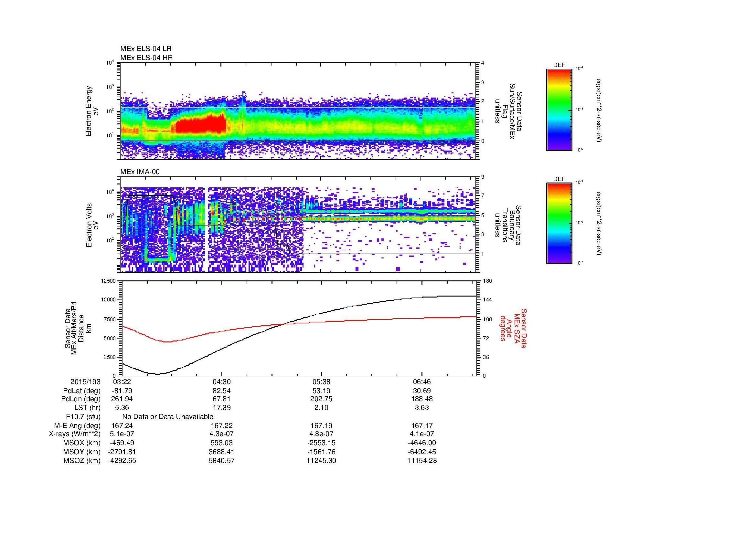Click the PdLon value 261.94
This screenshot has height=534, width=756.
point(122,399)
